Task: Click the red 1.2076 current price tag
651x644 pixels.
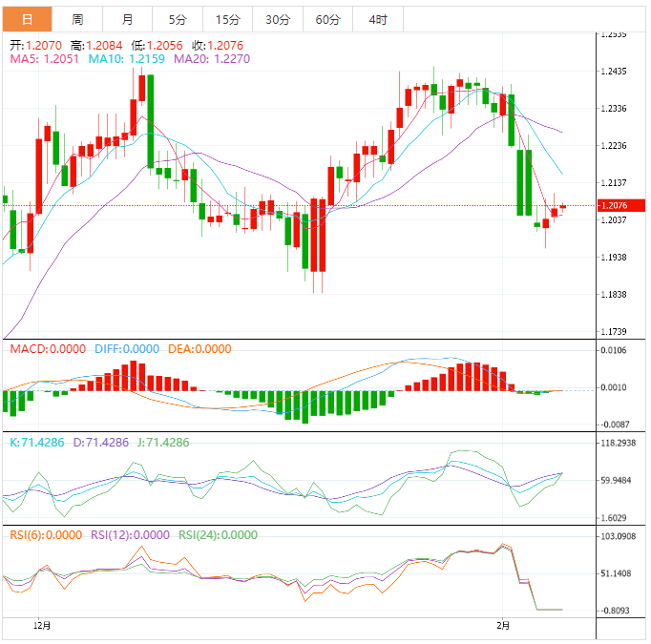Action: pos(621,205)
